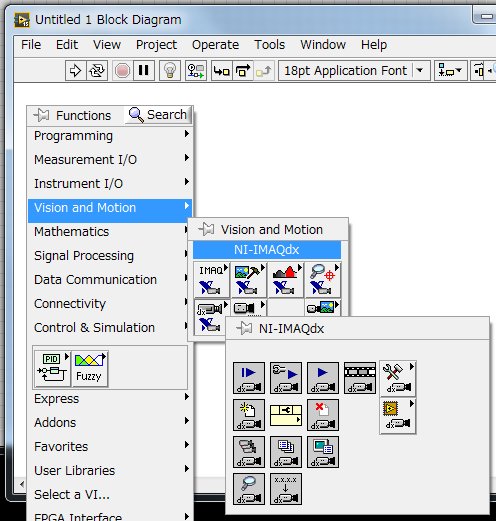Open the Window menu

point(323,45)
